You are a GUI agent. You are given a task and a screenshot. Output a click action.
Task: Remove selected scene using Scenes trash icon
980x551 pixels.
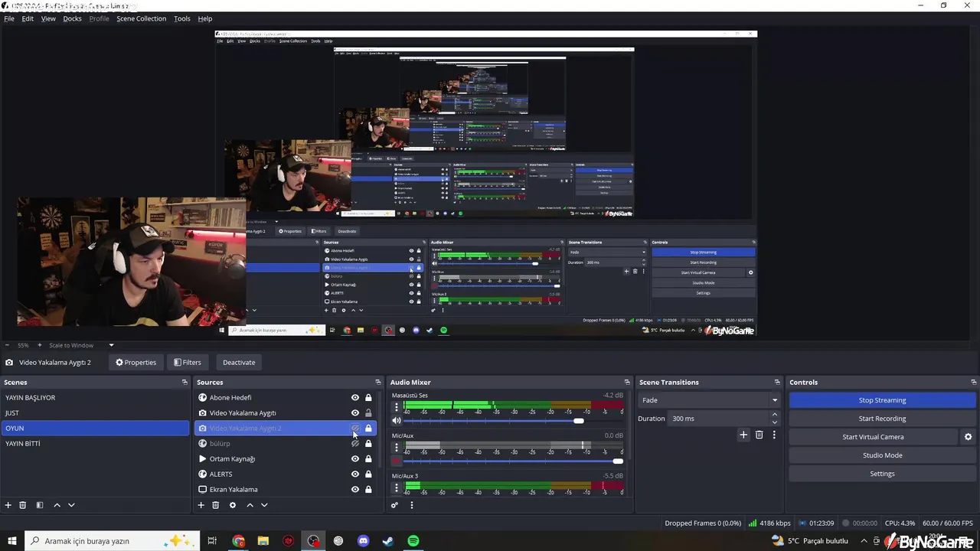pos(23,505)
